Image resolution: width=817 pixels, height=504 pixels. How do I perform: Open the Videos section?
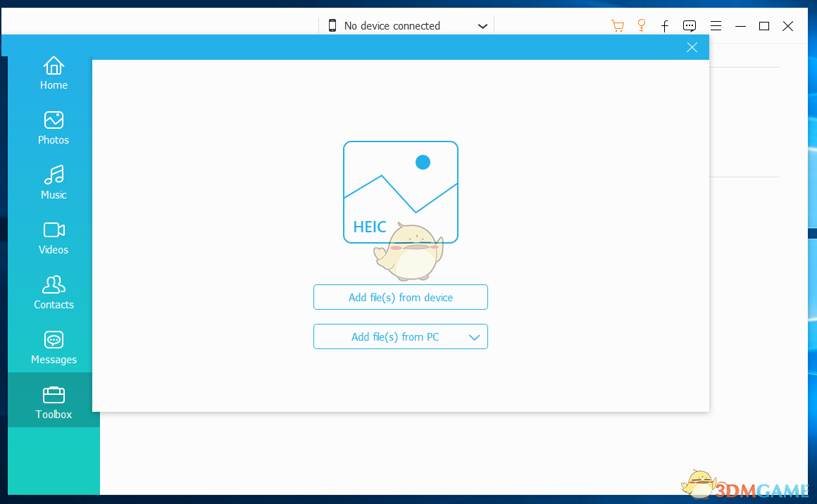pyautogui.click(x=54, y=238)
